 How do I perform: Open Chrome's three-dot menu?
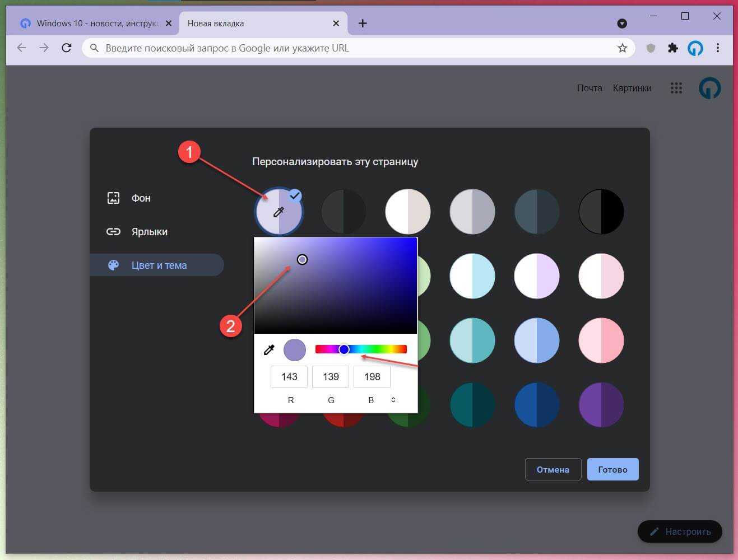coord(717,48)
